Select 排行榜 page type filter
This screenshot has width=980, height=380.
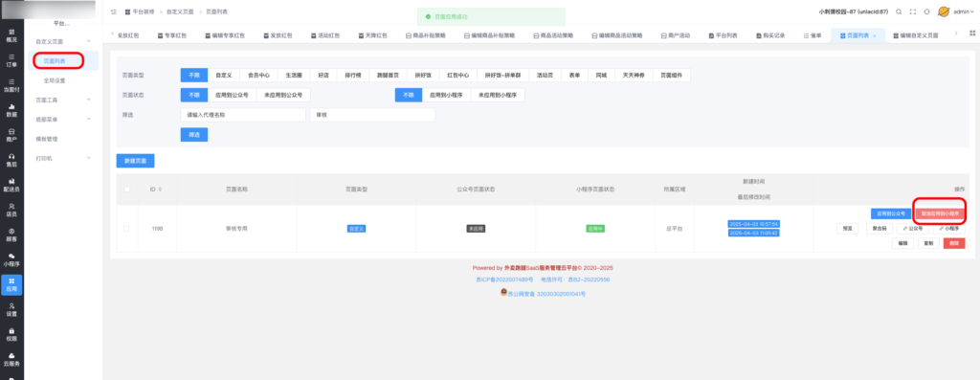pos(354,75)
